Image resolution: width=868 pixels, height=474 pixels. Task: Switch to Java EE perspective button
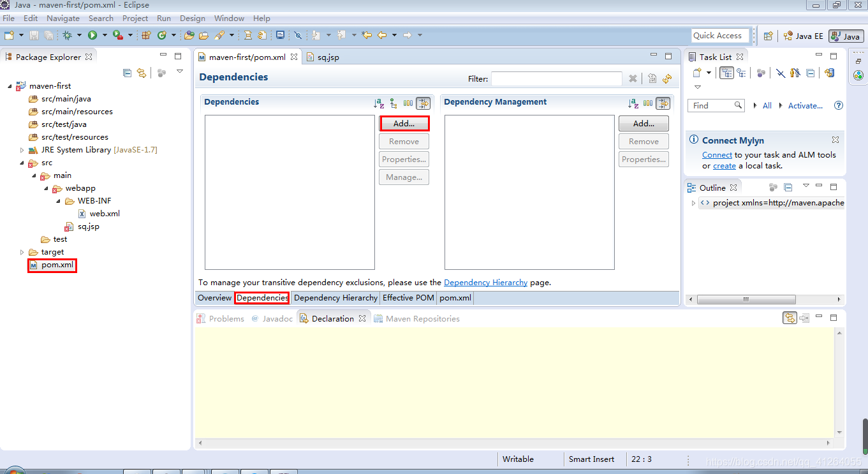pos(803,36)
